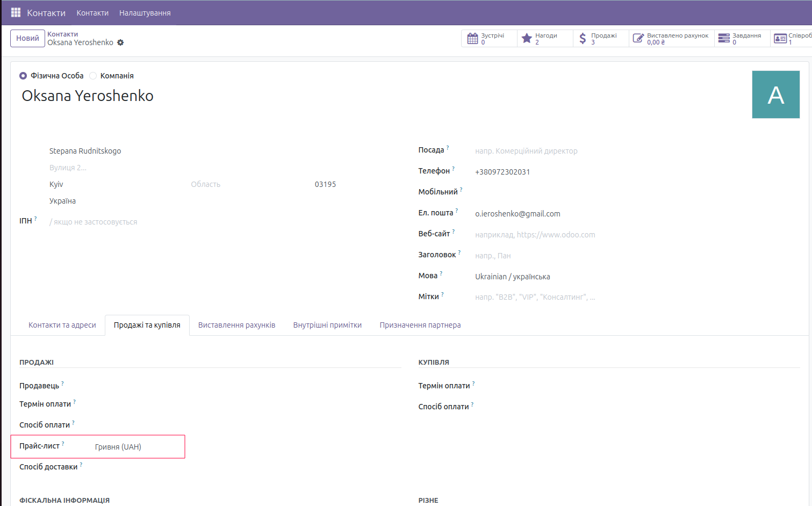Image resolution: width=812 pixels, height=506 pixels.
Task: Open the apps grid menu icon
Action: coord(16,12)
